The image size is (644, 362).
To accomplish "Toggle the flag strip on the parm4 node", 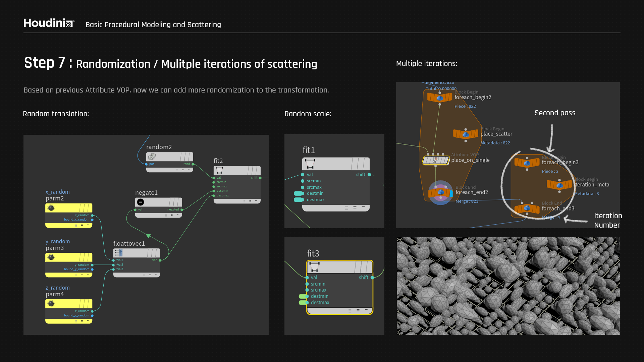I will [x=86, y=303].
